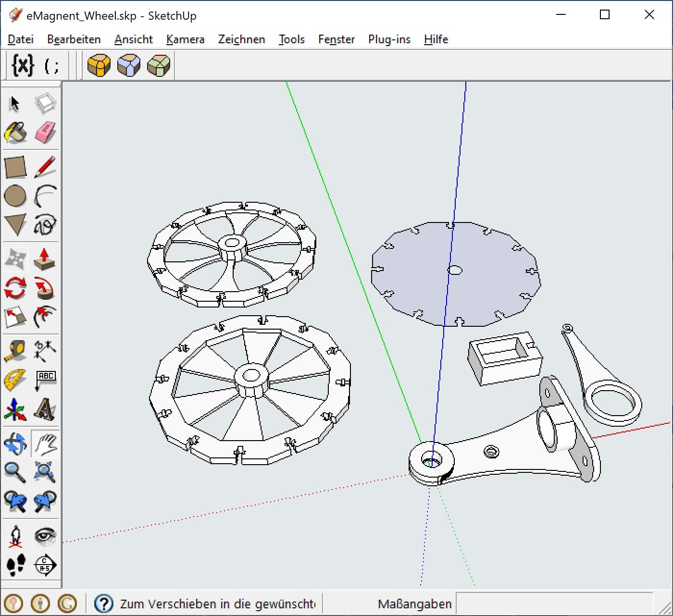Select the Tape Measure tool

click(x=15, y=351)
